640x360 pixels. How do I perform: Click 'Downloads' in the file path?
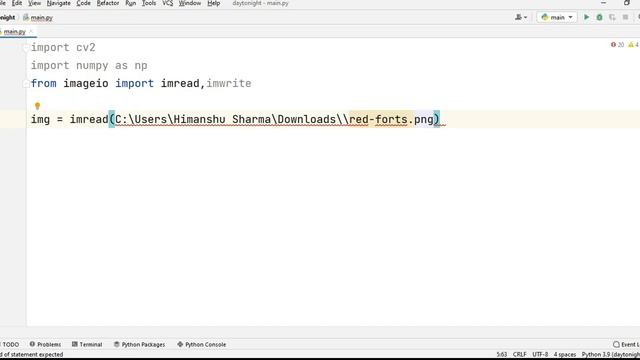pyautogui.click(x=307, y=120)
